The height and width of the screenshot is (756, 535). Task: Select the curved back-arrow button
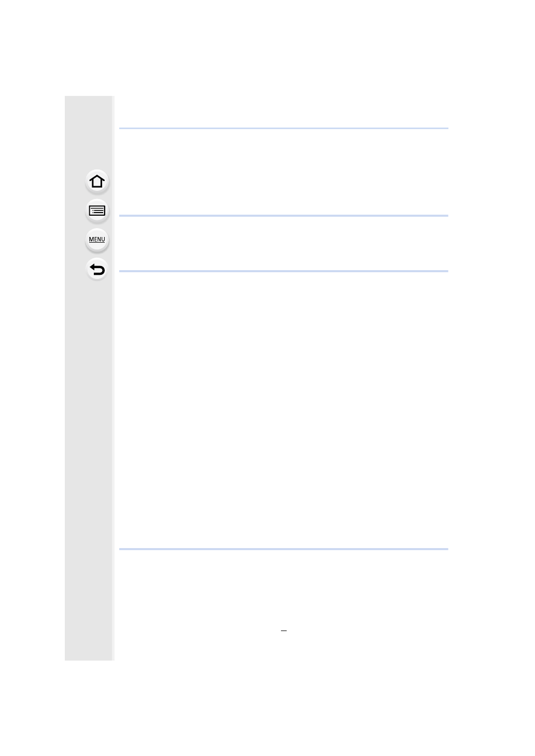[x=97, y=270]
